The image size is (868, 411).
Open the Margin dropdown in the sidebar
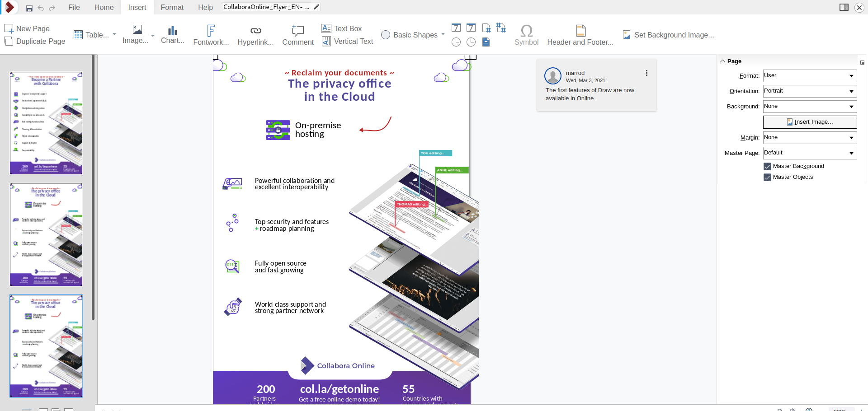click(810, 138)
